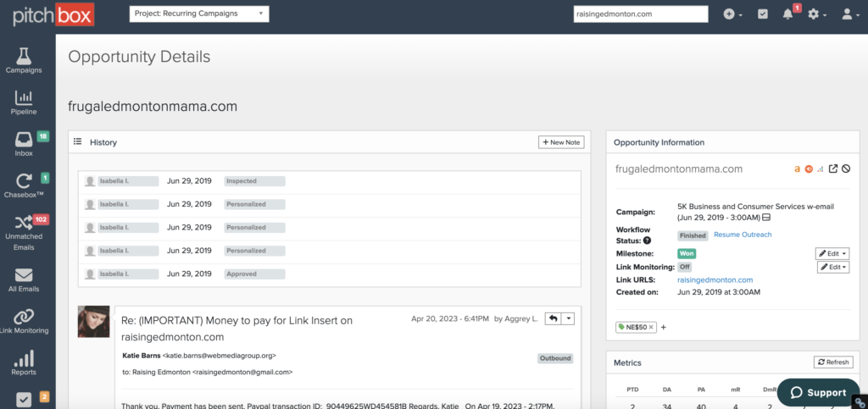Expand the email reply options arrow
This screenshot has height=409, width=868.
[569, 318]
